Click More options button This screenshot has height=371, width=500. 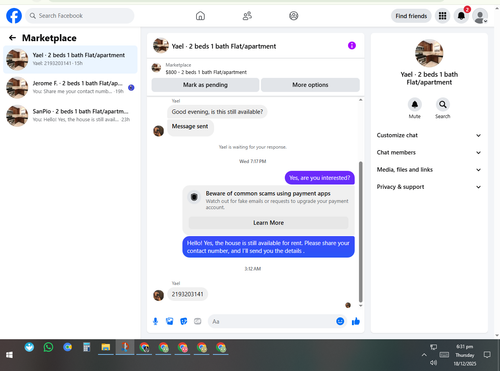(310, 85)
